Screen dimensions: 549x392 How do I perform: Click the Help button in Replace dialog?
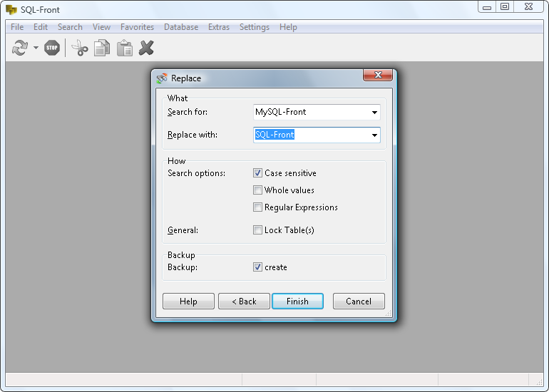(x=188, y=301)
